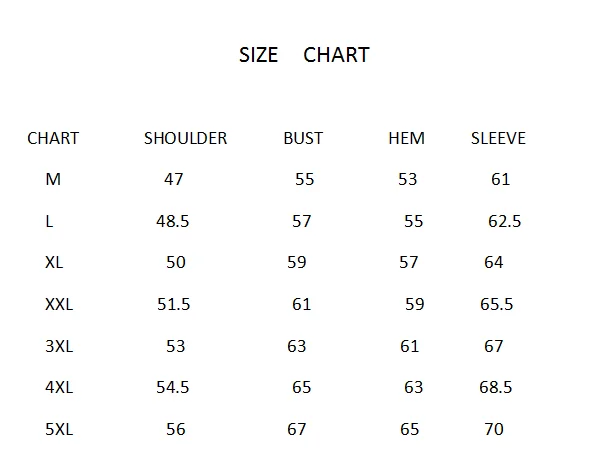Click the SLEEVE column header
Screen dimensions: 609x457
(x=498, y=139)
